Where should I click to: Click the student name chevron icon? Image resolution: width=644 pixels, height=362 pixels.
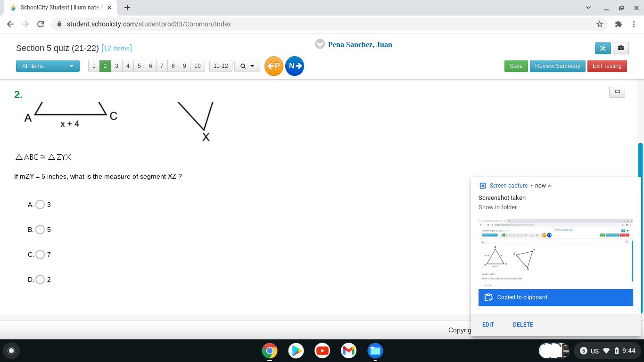coord(320,44)
